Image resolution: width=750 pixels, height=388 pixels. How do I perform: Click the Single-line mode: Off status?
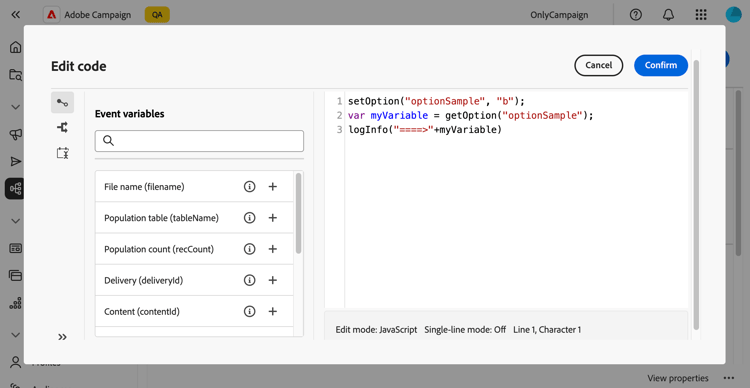(x=465, y=330)
